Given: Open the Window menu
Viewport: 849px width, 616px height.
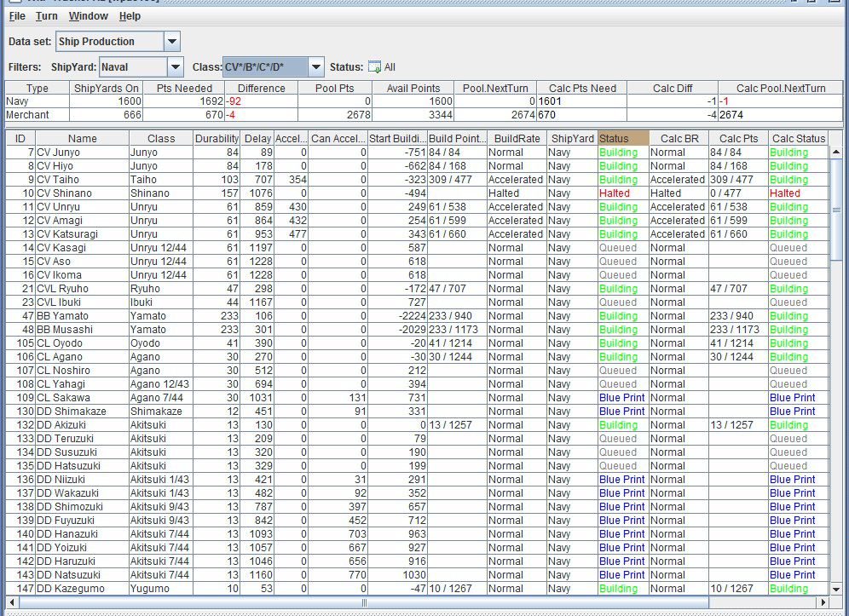Looking at the screenshot, I should pyautogui.click(x=89, y=16).
